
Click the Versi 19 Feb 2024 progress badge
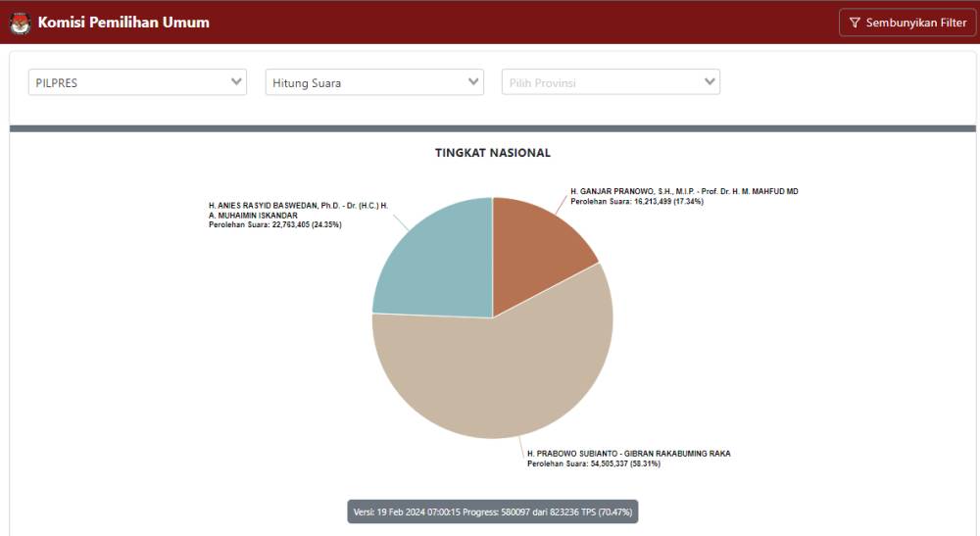(493, 512)
